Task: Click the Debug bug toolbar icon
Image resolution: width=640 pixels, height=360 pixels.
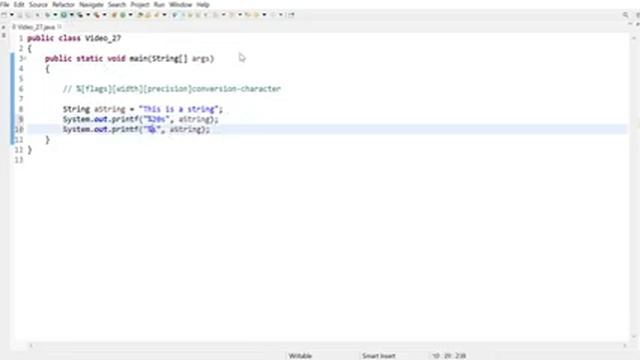Action: click(x=47, y=15)
